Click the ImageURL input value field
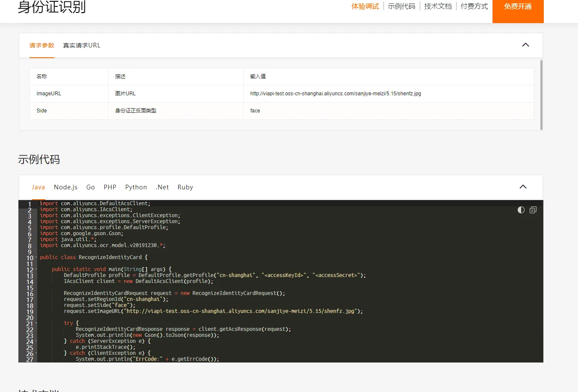The width and height of the screenshot is (578, 392). point(388,94)
